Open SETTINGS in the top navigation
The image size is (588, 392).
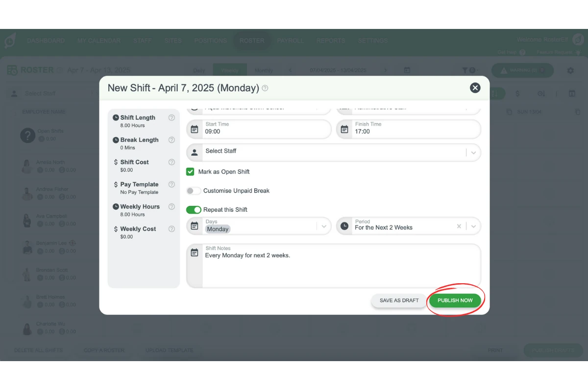pos(373,41)
